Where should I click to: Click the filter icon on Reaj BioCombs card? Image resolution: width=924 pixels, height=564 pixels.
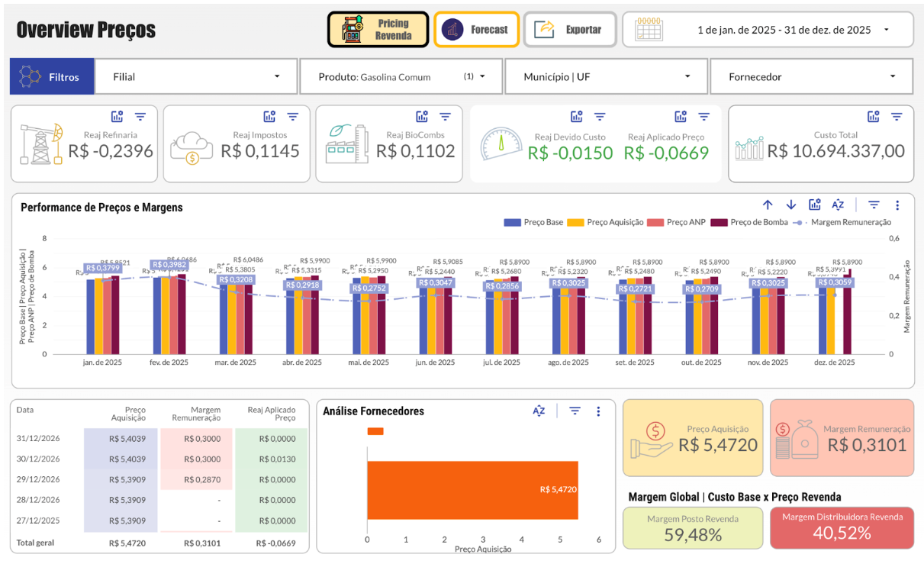(x=445, y=117)
